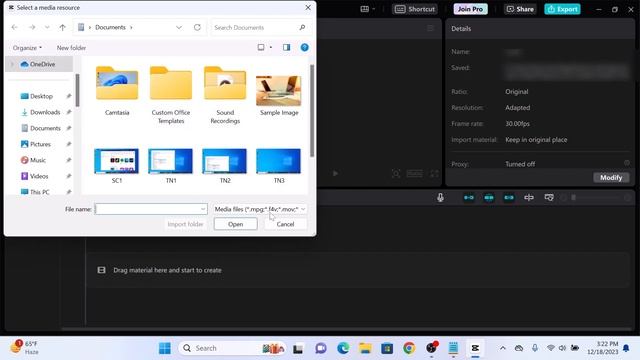Select the TN1 file thumbnail
The image size is (640, 360).
[x=171, y=166]
